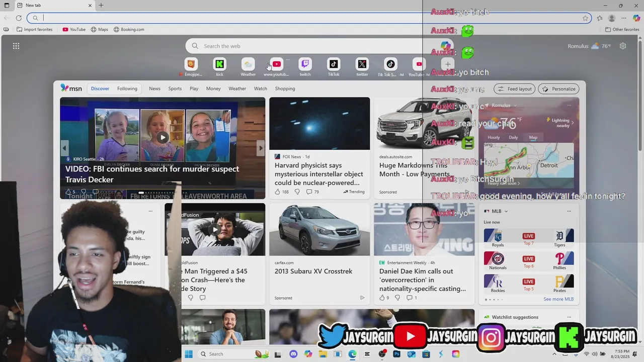Viewport: 644px width, 362px height.
Task: Open page settings gear icon
Action: [623, 46]
